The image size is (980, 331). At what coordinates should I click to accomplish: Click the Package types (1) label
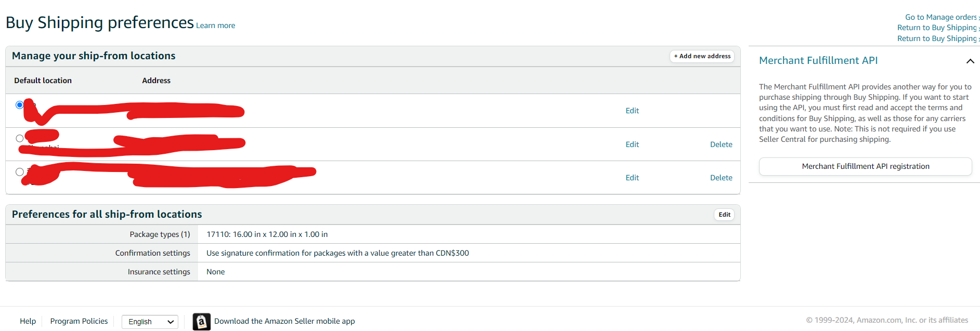pos(160,234)
